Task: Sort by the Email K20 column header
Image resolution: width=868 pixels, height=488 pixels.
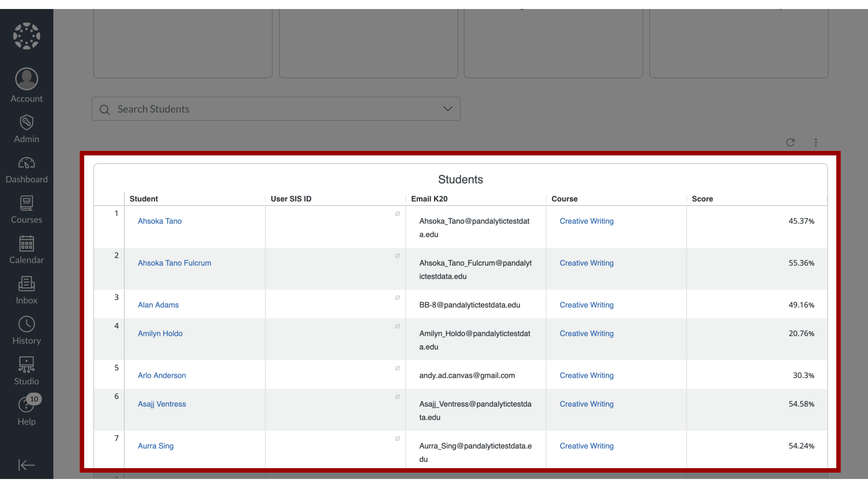Action: point(429,199)
